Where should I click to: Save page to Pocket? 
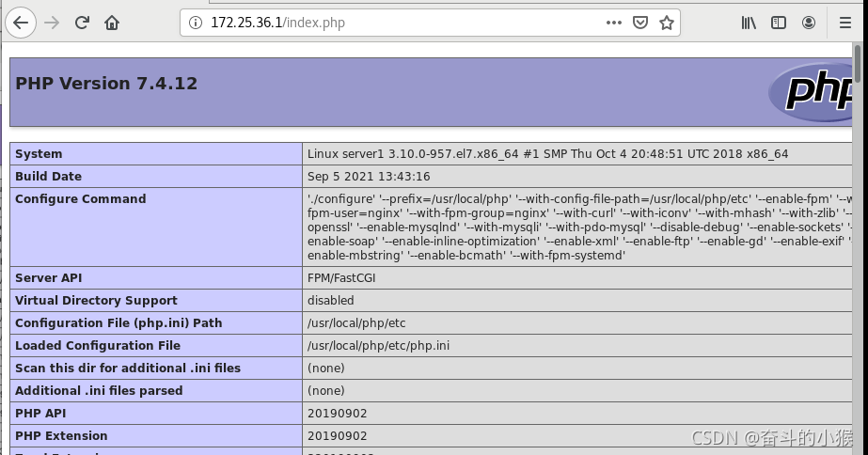639,23
